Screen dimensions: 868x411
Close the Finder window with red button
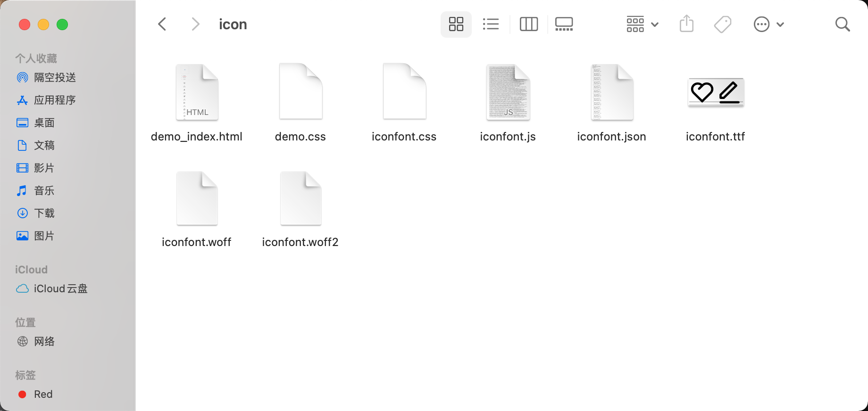[25, 25]
